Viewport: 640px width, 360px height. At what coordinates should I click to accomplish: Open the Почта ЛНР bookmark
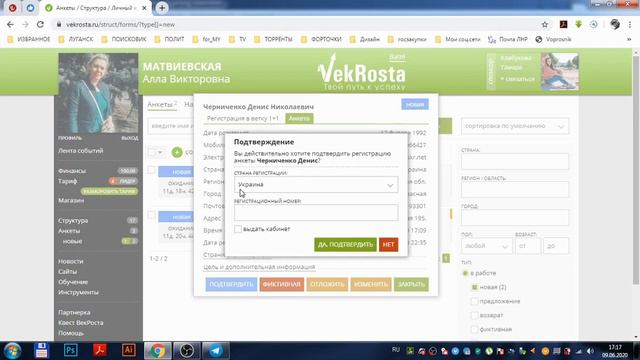[x=508, y=39]
